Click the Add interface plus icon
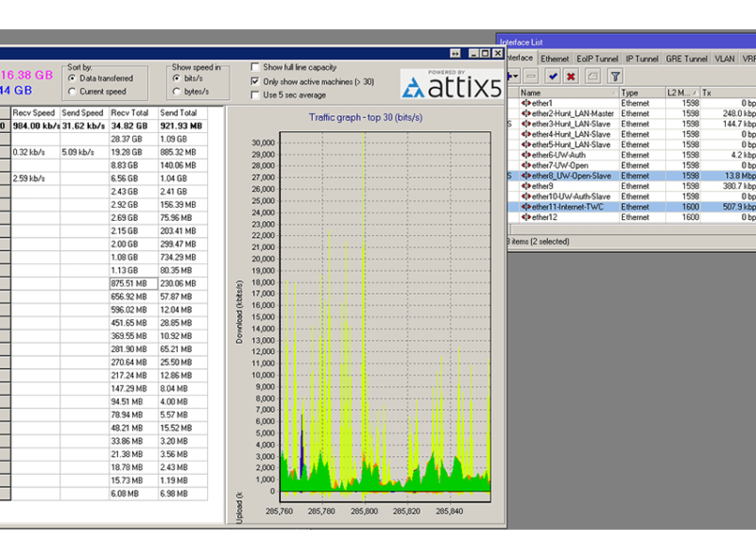The height and width of the screenshot is (559, 756). [509, 76]
